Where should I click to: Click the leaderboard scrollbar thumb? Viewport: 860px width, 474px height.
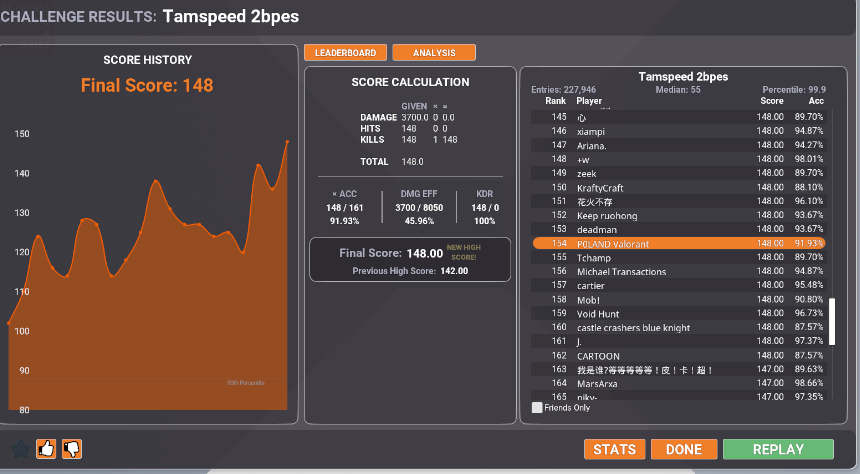832,322
